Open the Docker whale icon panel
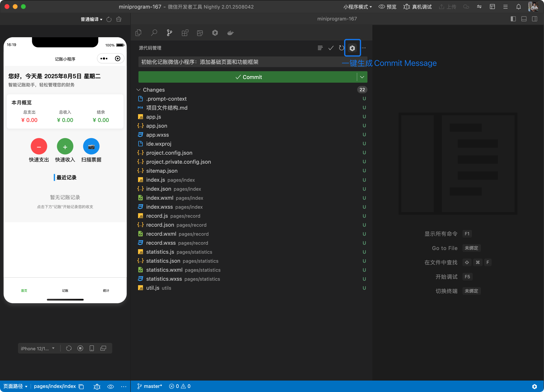 230,33
